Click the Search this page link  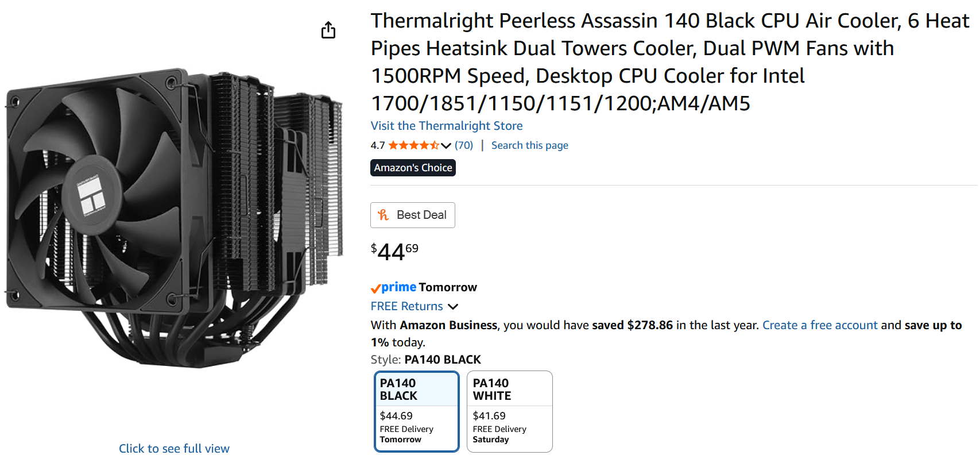pos(529,145)
